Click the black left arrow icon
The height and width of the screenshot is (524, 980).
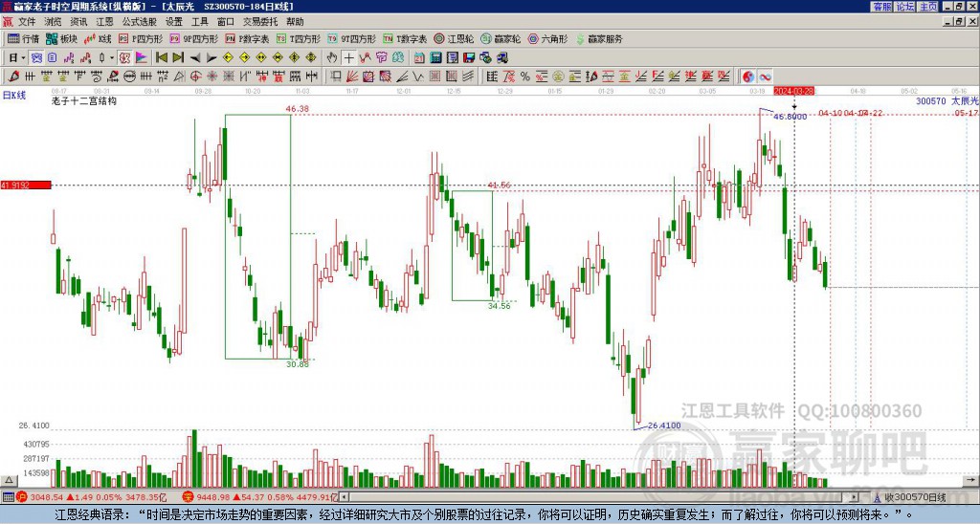tap(194, 58)
